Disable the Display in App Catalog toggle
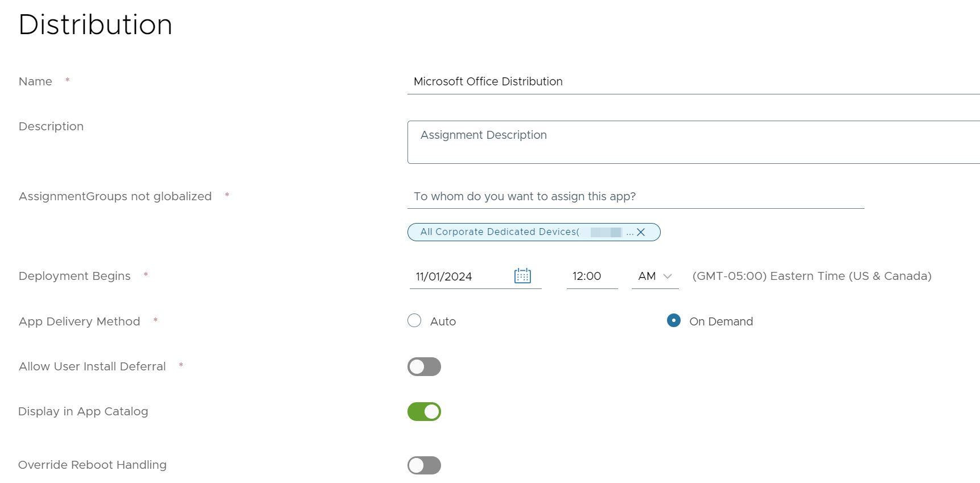 (x=424, y=412)
